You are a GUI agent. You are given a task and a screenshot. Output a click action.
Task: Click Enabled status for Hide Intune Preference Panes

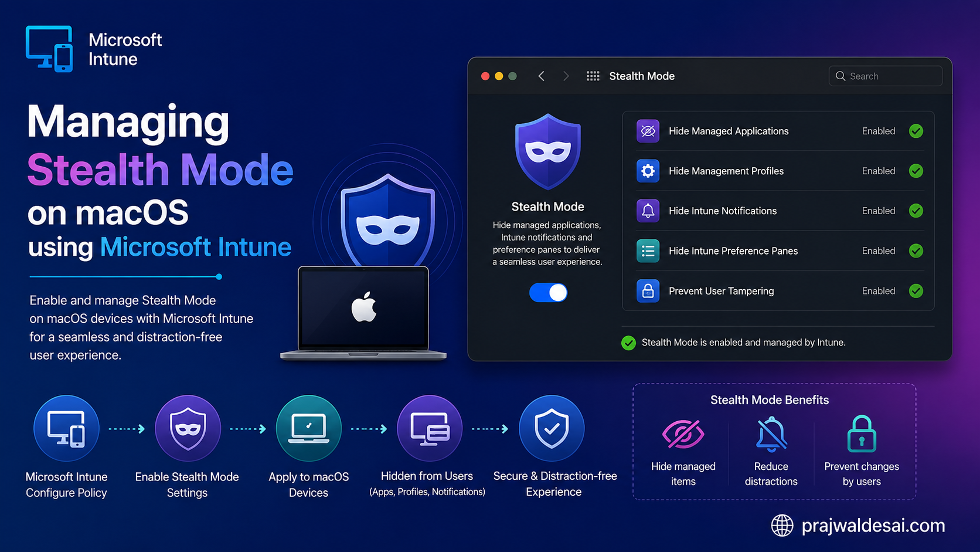coord(879,251)
